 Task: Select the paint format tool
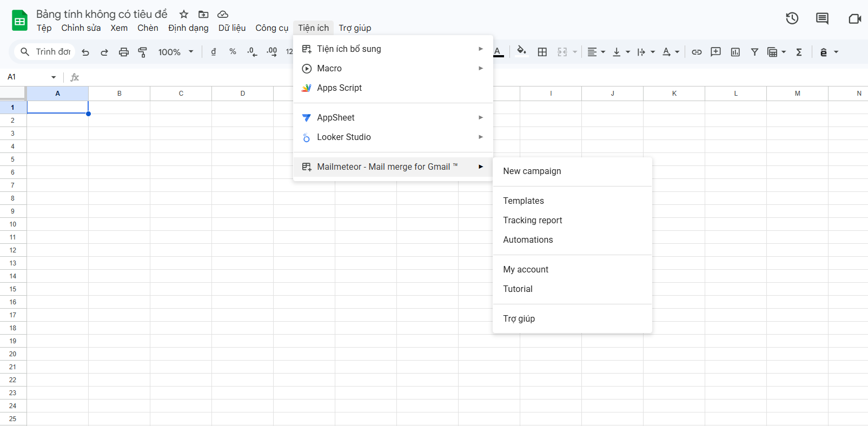[x=143, y=52]
